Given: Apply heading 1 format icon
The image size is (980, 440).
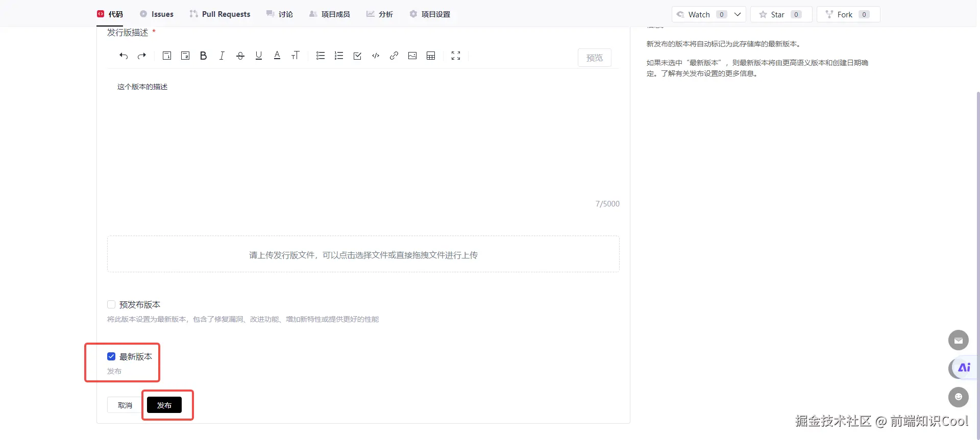Looking at the screenshot, I should tap(167, 56).
